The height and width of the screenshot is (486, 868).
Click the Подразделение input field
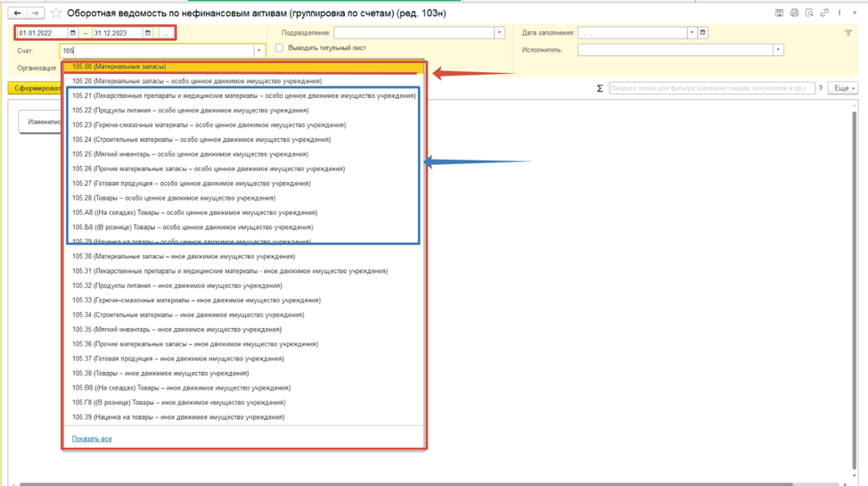pos(414,33)
